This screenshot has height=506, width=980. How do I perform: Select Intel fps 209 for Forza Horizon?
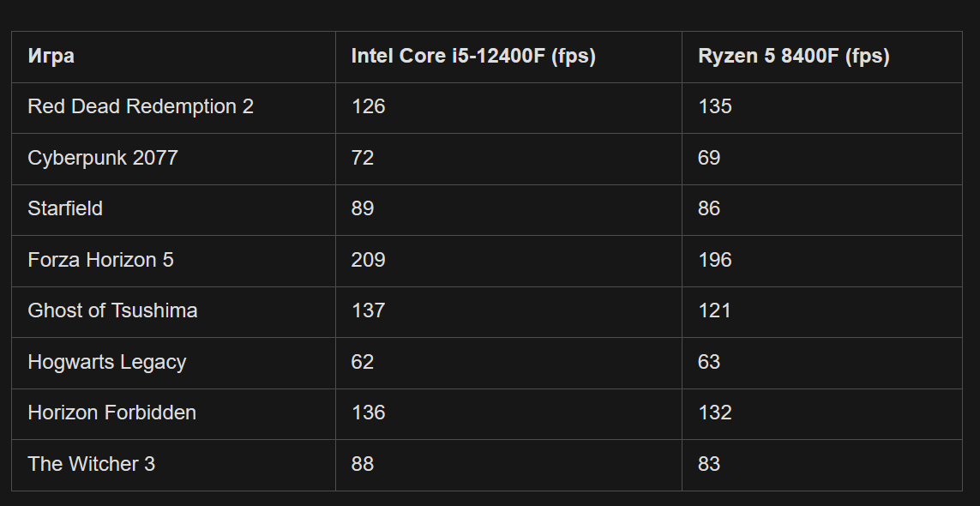(369, 260)
